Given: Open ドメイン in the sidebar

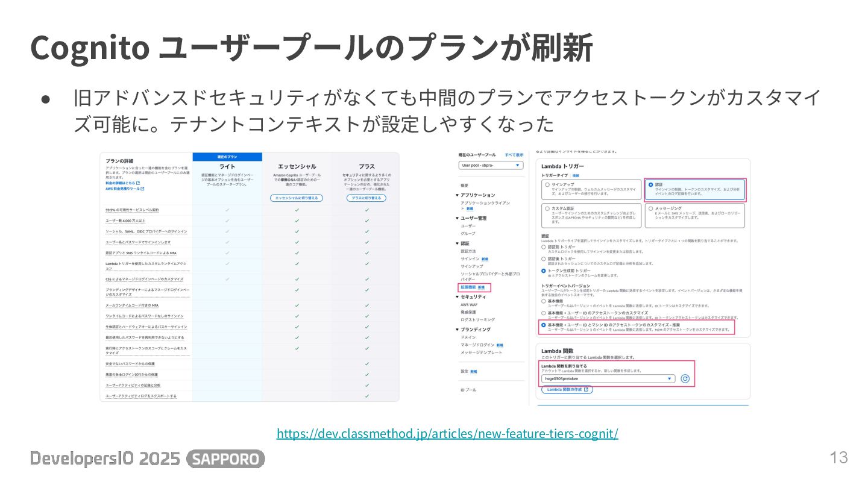Looking at the screenshot, I should pyautogui.click(x=468, y=337).
